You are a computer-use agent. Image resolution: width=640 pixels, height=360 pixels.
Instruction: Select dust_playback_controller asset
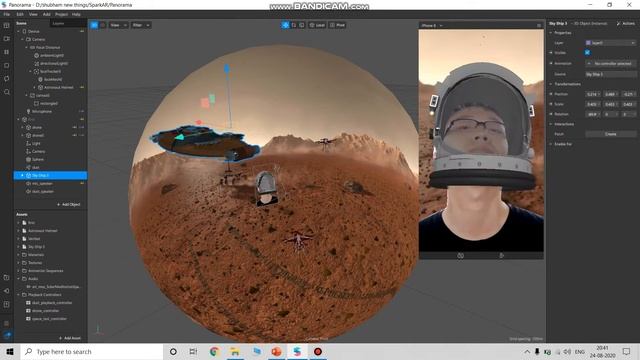coord(49,302)
